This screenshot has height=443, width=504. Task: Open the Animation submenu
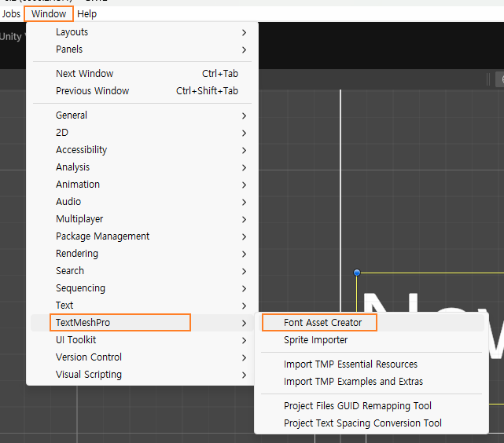click(142, 185)
